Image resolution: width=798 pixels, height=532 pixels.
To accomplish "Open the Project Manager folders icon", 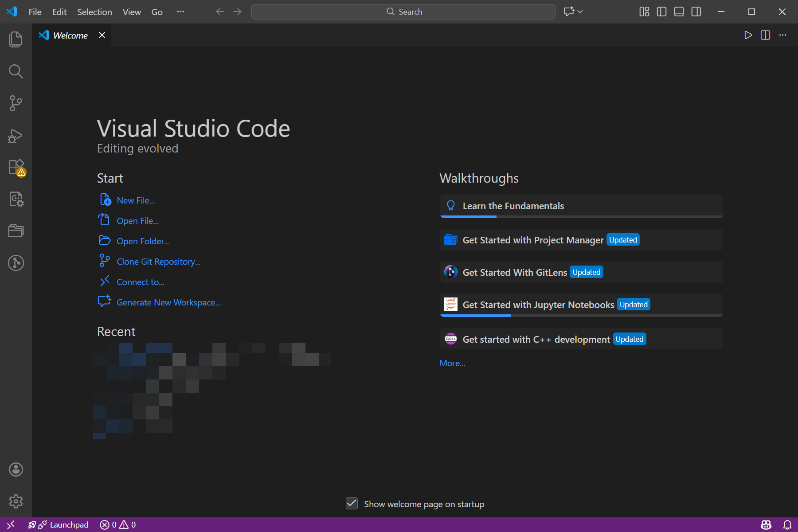I will [x=16, y=231].
